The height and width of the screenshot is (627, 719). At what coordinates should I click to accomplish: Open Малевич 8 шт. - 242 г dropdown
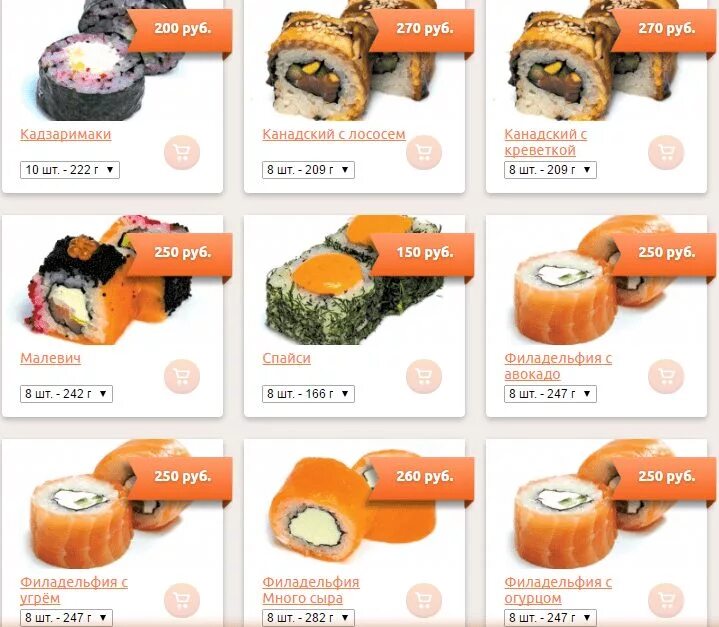pos(66,394)
